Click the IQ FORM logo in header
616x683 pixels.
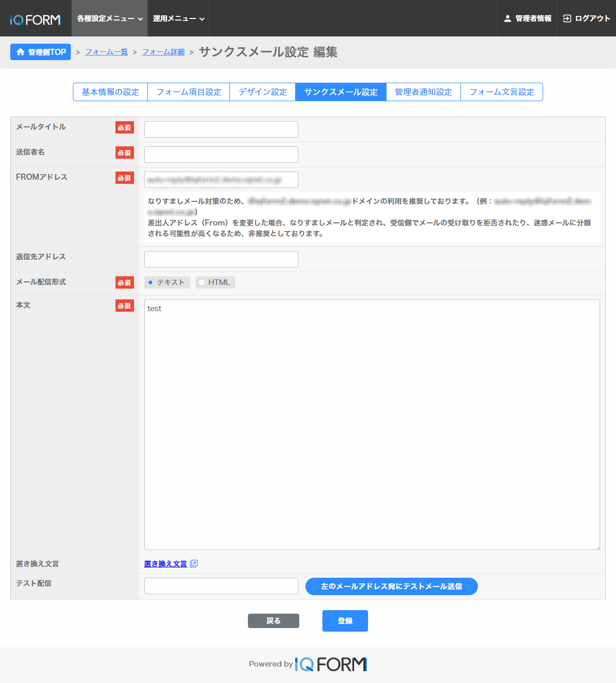35,20
